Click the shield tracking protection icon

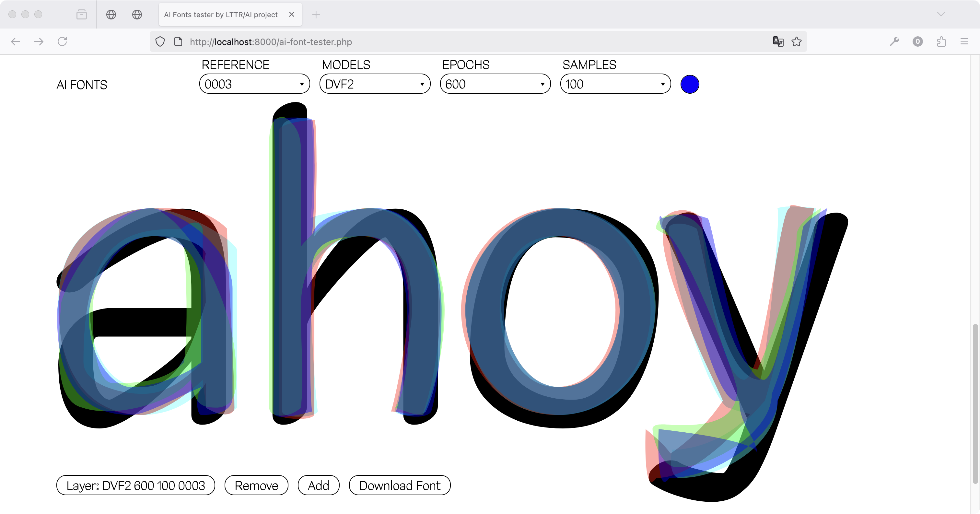160,41
